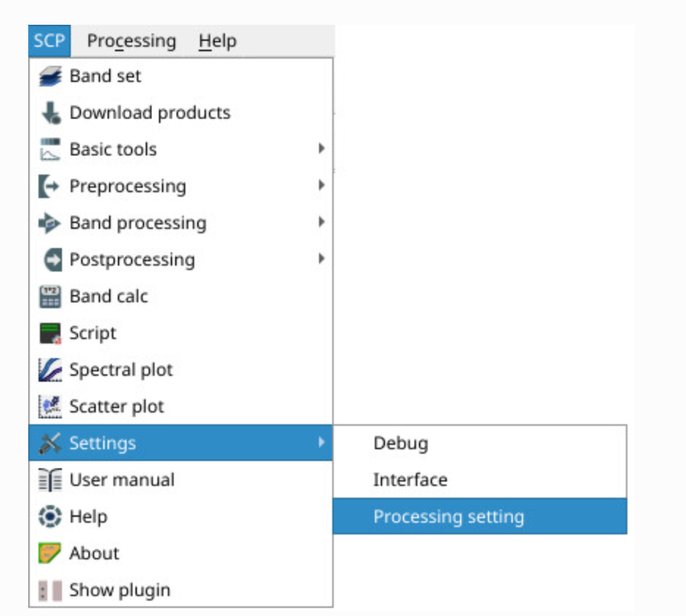Click the Spectral plot curves icon
This screenshot has width=686, height=616.
(50, 370)
